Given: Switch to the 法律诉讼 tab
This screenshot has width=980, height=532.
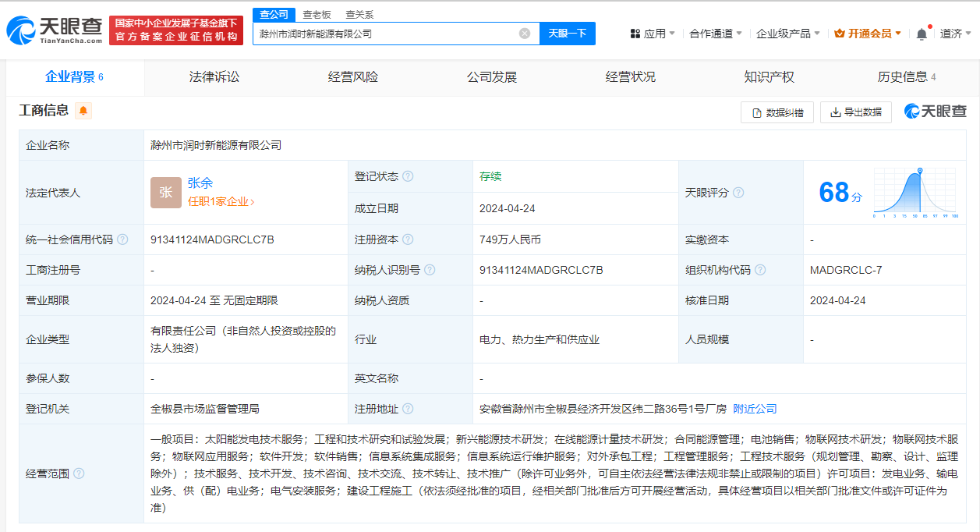Looking at the screenshot, I should click(x=214, y=76).
